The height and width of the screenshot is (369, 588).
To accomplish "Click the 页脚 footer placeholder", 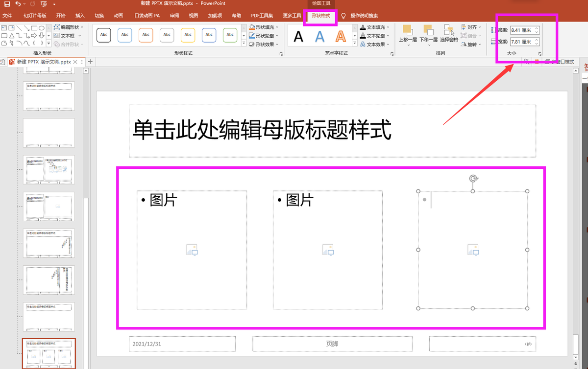I will (x=332, y=344).
